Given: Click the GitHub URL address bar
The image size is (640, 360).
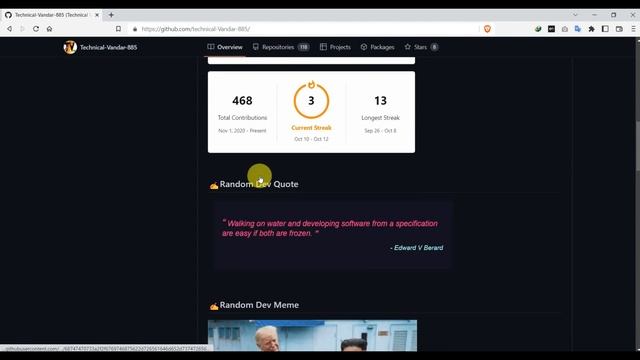Looking at the screenshot, I should (x=302, y=29).
